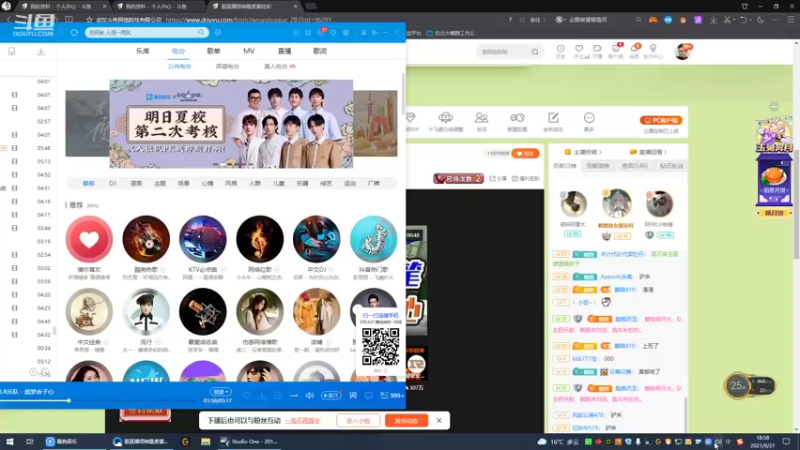Select 儿童 radio category filter
The image size is (800, 450).
[279, 183]
